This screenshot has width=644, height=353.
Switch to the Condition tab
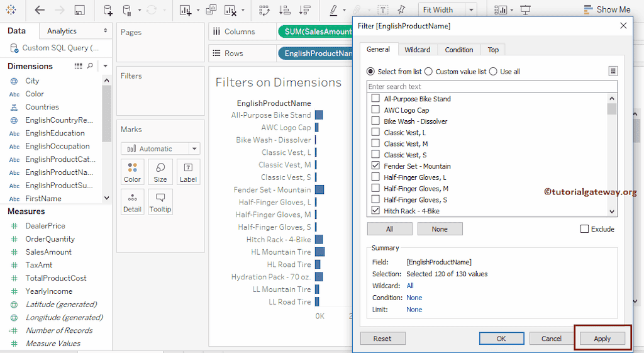pyautogui.click(x=458, y=50)
